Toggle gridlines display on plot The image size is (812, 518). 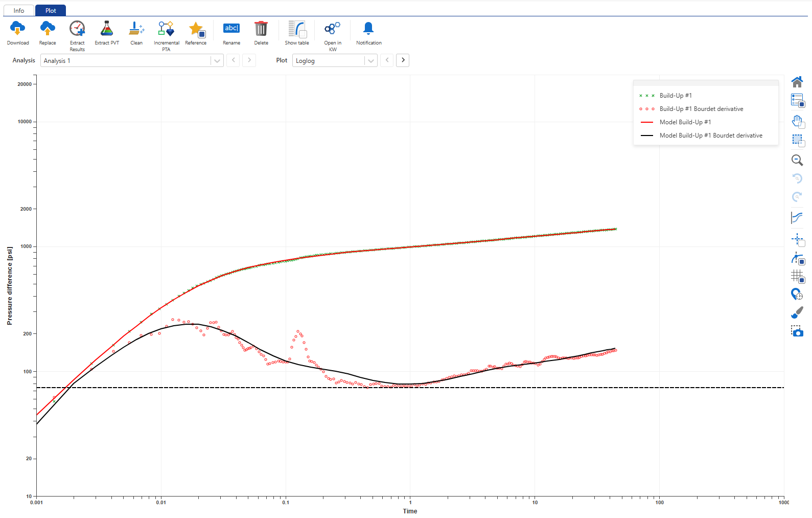coord(797,277)
